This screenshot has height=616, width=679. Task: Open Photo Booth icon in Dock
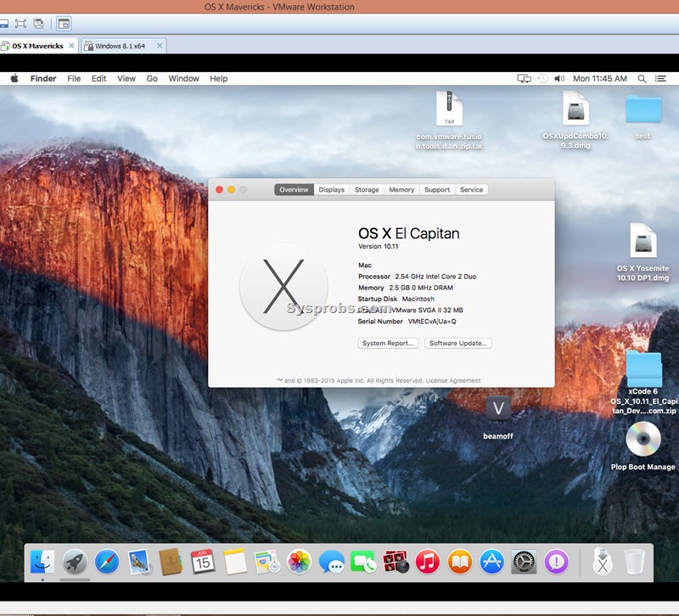[396, 562]
